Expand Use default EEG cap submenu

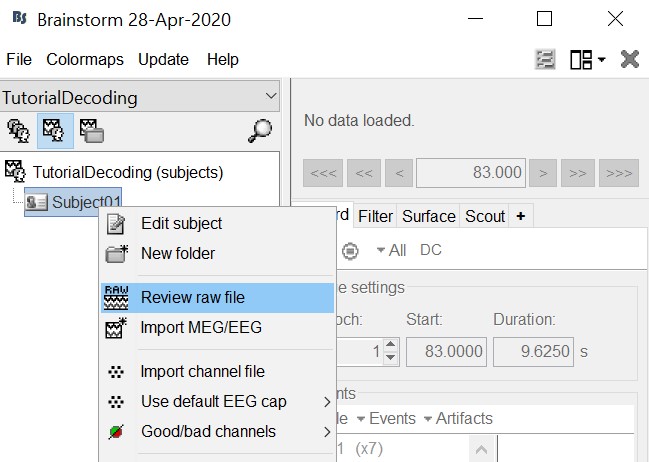[x=213, y=401]
